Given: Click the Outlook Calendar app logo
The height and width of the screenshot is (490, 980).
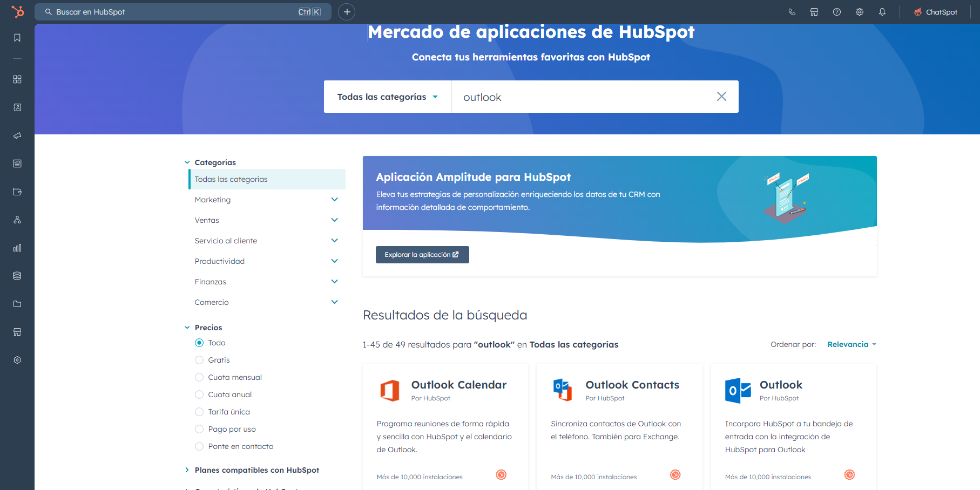Looking at the screenshot, I should 390,390.
